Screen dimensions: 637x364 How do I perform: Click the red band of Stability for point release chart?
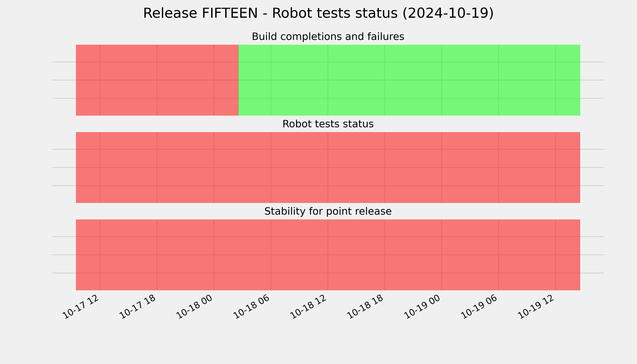328,255
